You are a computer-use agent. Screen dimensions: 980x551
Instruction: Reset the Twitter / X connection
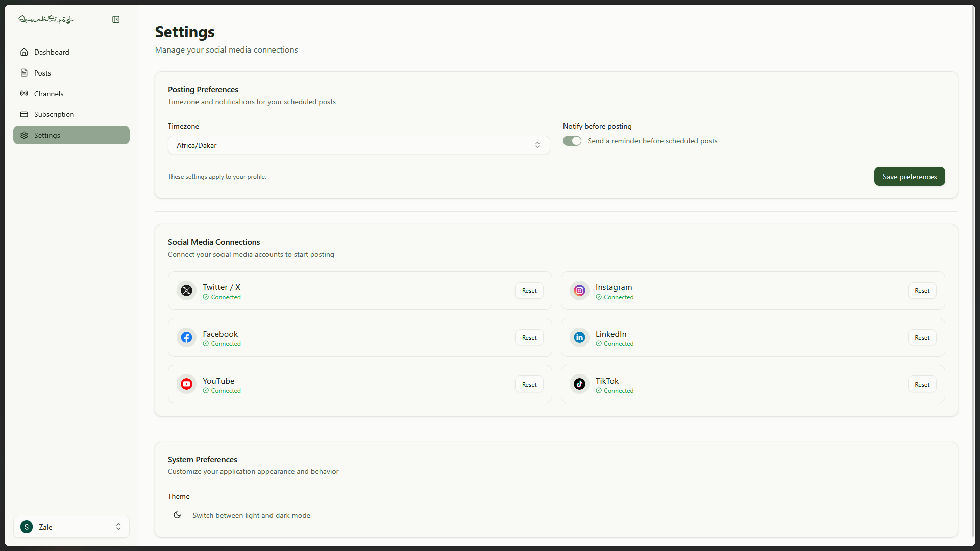(529, 291)
